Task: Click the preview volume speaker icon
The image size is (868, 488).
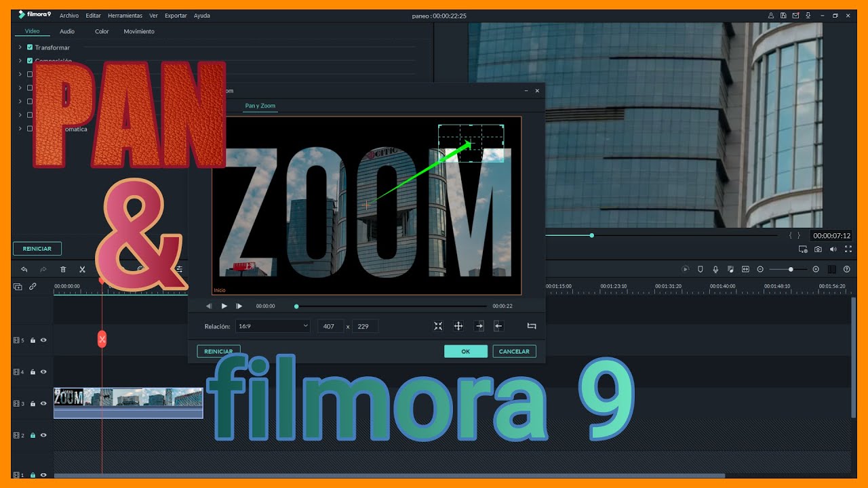Action: pyautogui.click(x=833, y=249)
